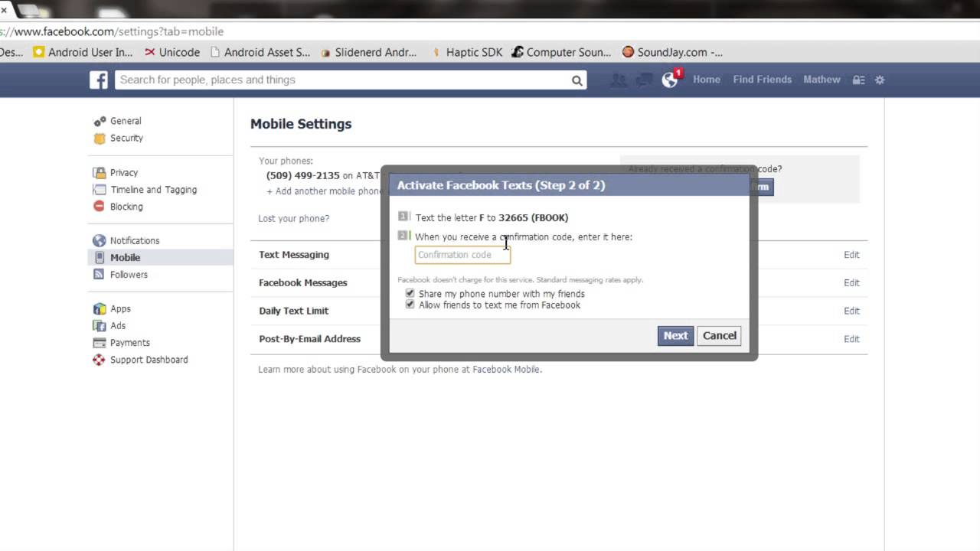Open General settings page

point(126,121)
